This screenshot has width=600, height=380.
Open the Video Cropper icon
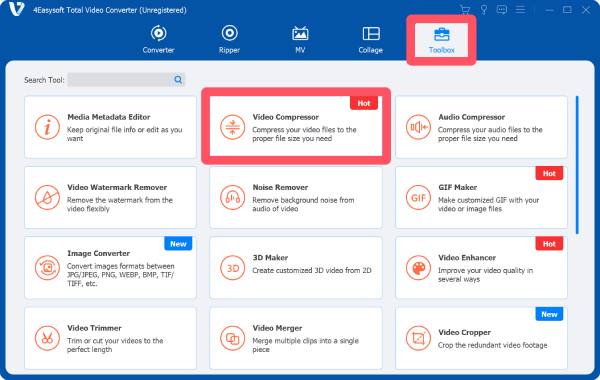click(x=418, y=338)
